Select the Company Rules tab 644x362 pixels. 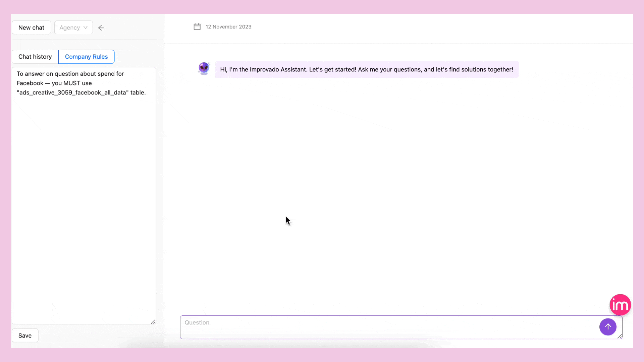tap(86, 57)
